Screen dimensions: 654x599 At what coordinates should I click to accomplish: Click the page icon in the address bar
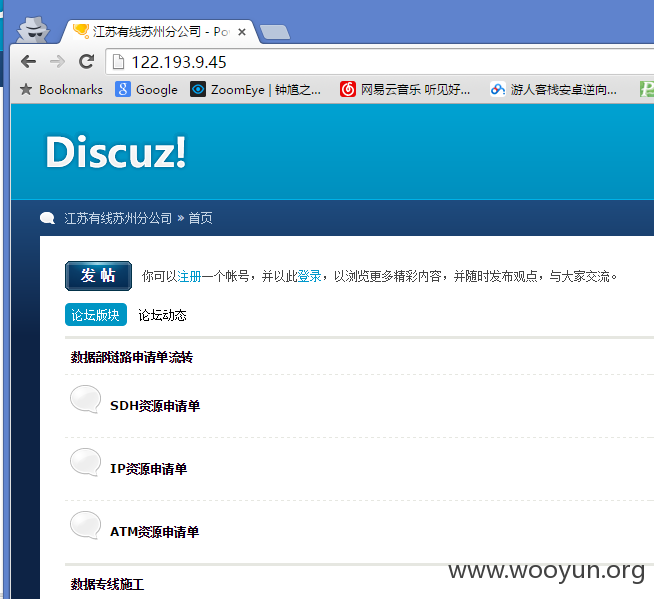(x=118, y=62)
